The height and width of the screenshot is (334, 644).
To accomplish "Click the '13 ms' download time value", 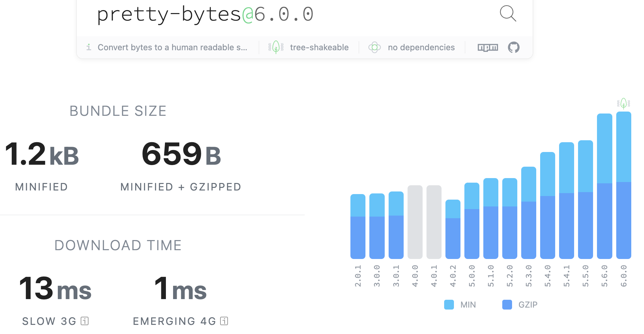I will (x=55, y=288).
